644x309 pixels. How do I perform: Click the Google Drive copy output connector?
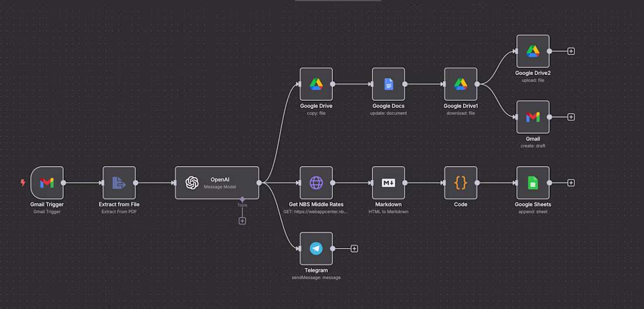tap(333, 84)
